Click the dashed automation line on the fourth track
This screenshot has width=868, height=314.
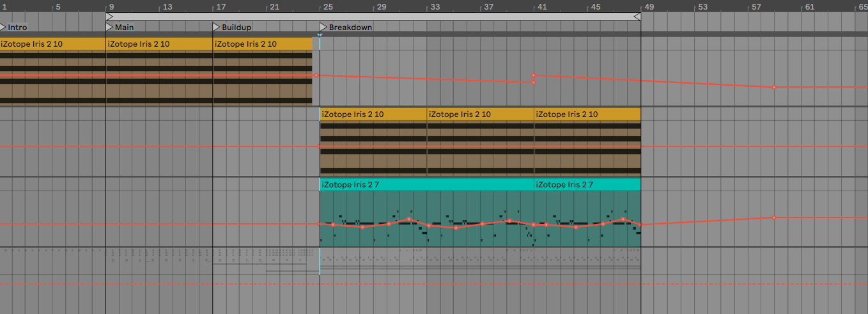coord(434,284)
